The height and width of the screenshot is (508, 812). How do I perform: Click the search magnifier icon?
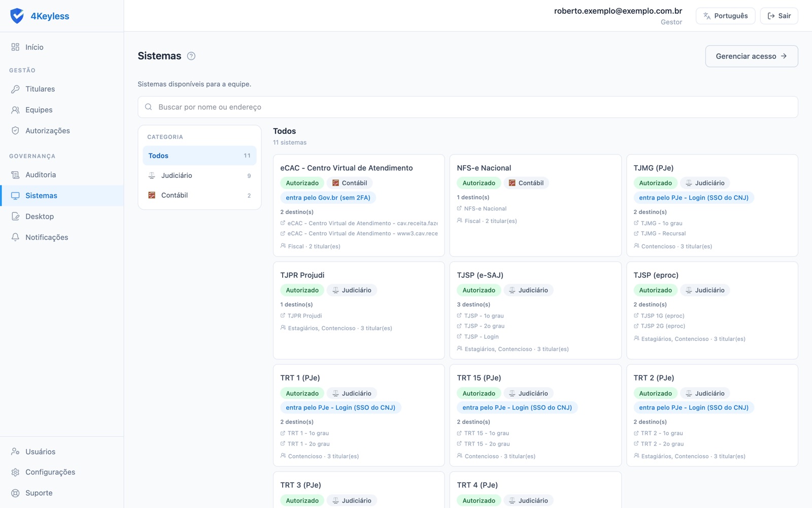(149, 107)
